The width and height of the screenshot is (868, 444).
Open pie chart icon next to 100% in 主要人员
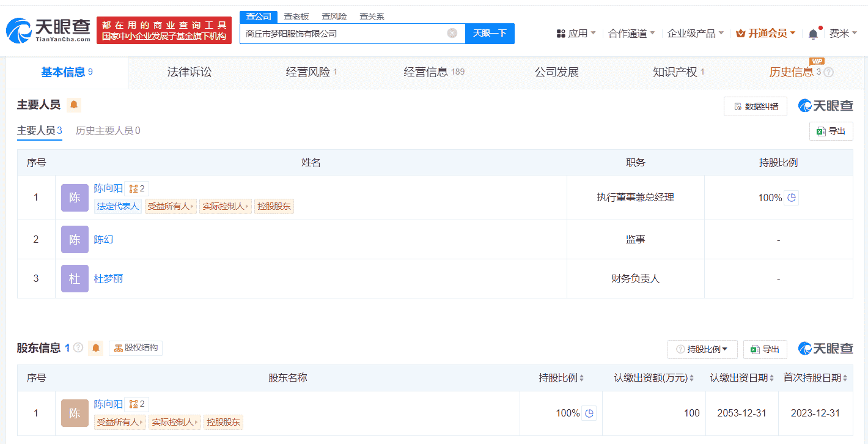[792, 198]
